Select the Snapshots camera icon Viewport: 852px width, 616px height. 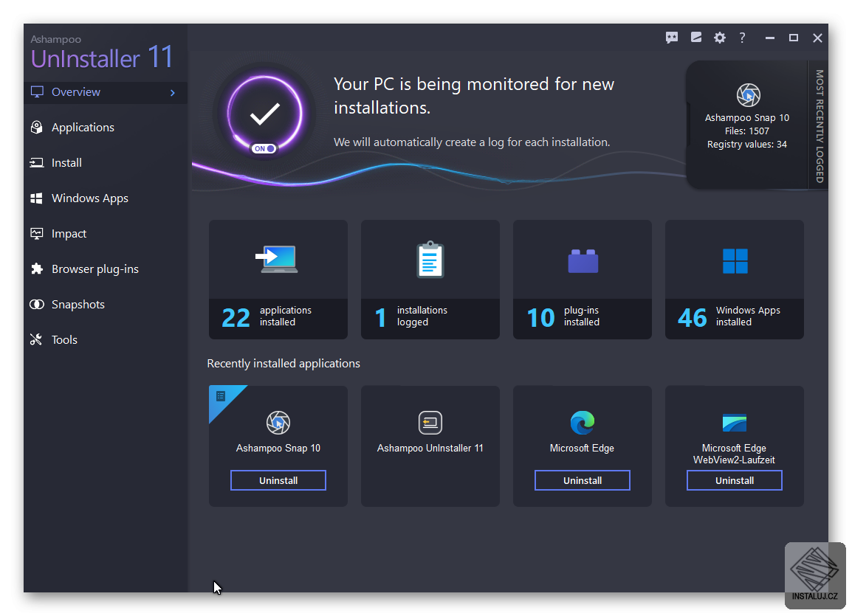(x=36, y=304)
